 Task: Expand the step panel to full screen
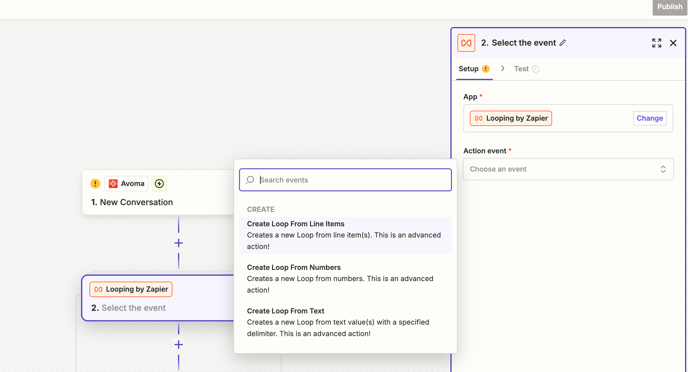tap(656, 43)
